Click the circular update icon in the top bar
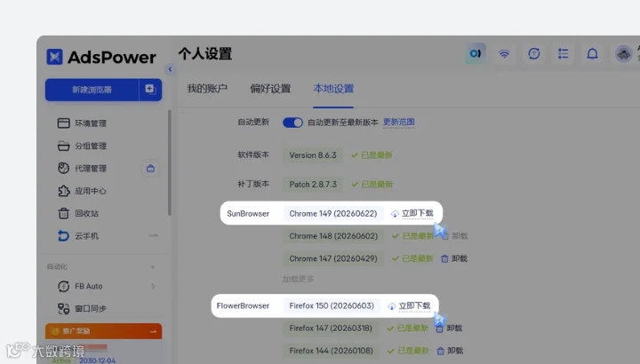The height and width of the screenshot is (364, 640). click(534, 53)
